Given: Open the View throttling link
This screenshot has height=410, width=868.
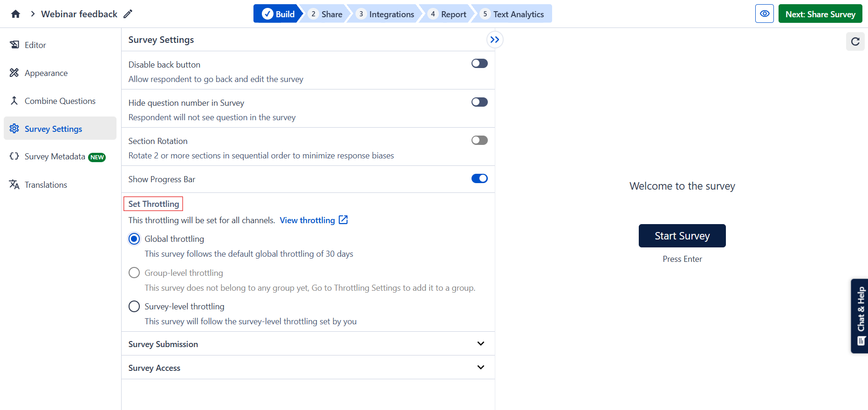Looking at the screenshot, I should [313, 220].
